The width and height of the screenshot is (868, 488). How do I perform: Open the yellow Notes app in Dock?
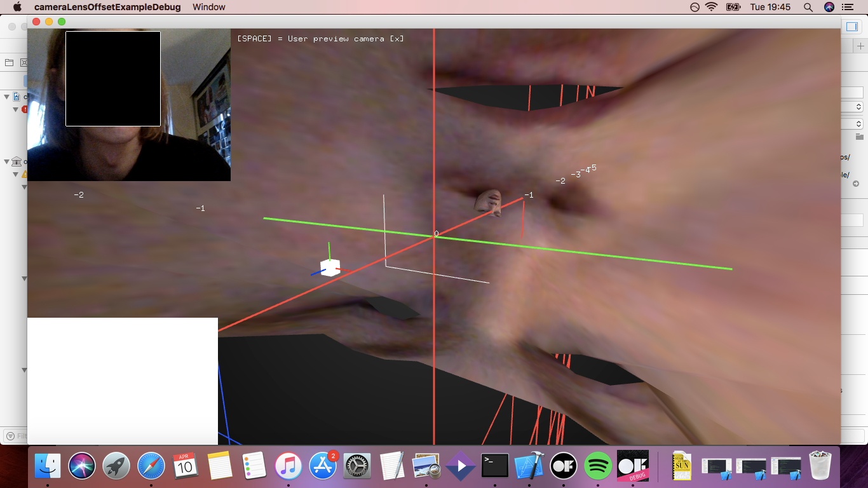(220, 466)
